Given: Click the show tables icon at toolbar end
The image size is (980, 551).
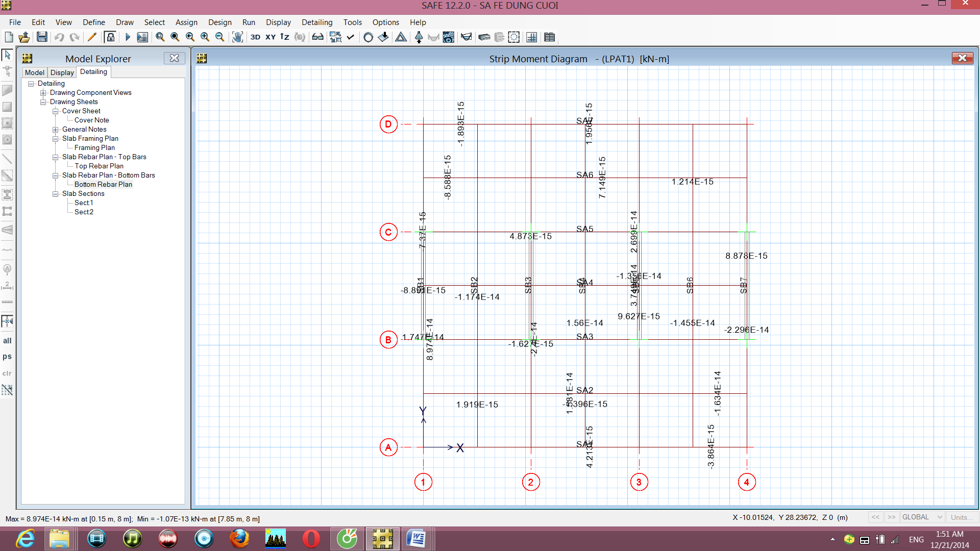Looking at the screenshot, I should tap(549, 37).
